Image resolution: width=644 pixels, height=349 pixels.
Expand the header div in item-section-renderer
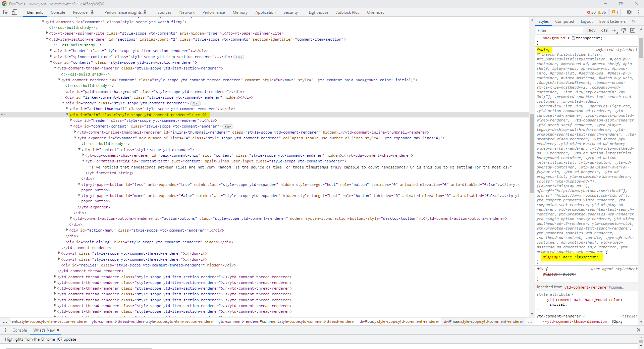tap(51, 51)
